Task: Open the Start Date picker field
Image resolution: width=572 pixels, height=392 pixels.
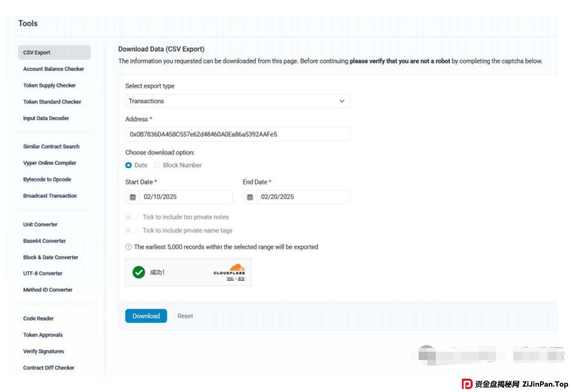Action: pos(185,197)
